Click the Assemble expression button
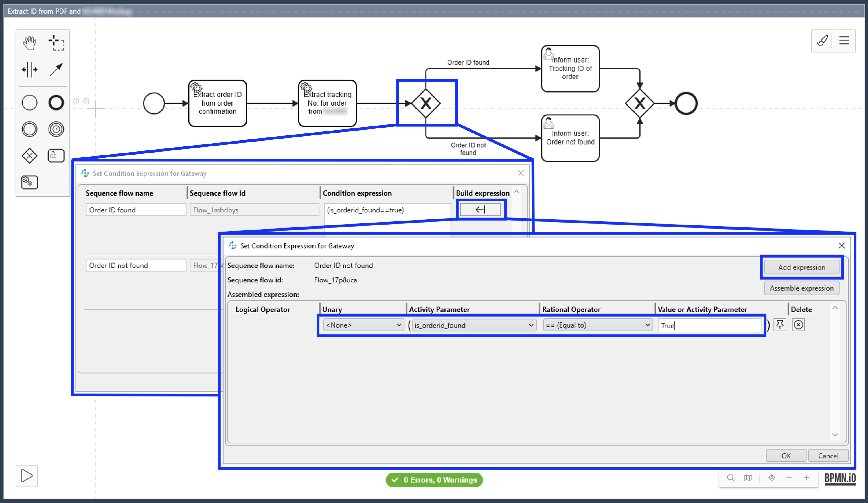868x503 pixels. 801,288
